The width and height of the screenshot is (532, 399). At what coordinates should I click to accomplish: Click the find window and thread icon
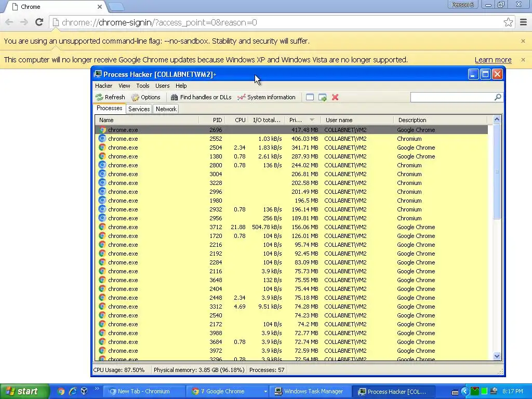322,97
